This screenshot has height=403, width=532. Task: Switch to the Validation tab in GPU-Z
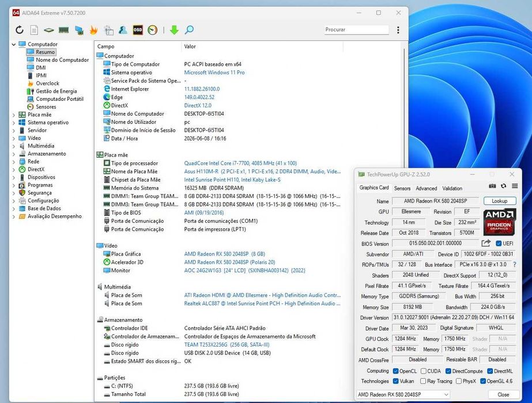[x=452, y=188]
